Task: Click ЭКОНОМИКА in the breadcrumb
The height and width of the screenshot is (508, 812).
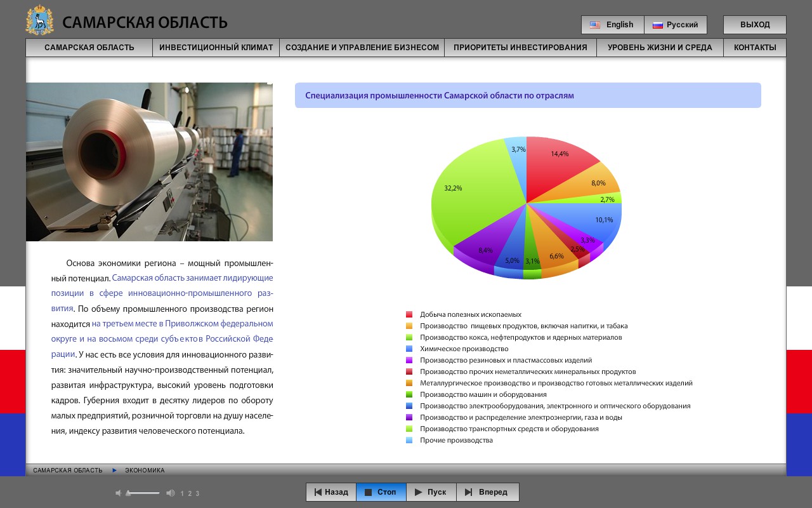Action: tap(145, 471)
